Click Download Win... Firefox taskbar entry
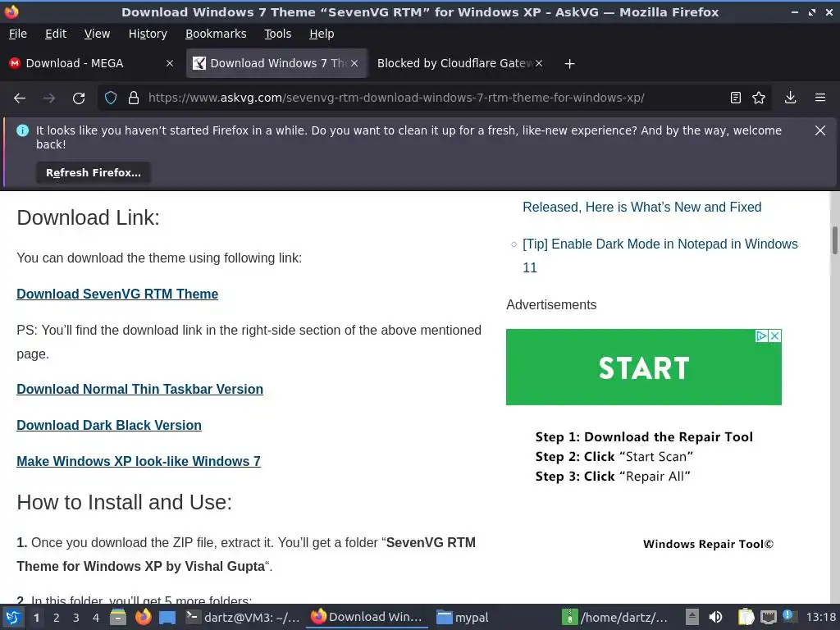 click(367, 617)
